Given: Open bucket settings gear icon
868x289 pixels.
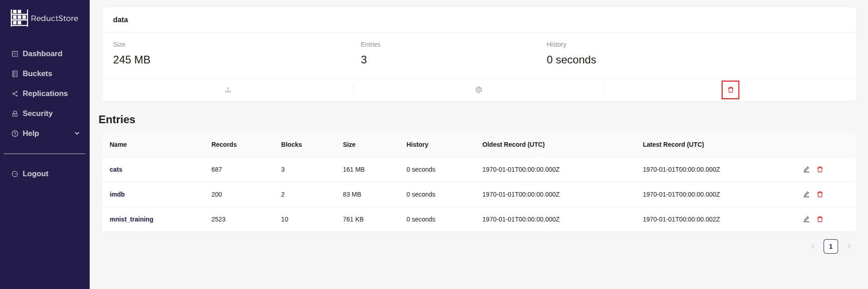Looking at the screenshot, I should (x=479, y=90).
